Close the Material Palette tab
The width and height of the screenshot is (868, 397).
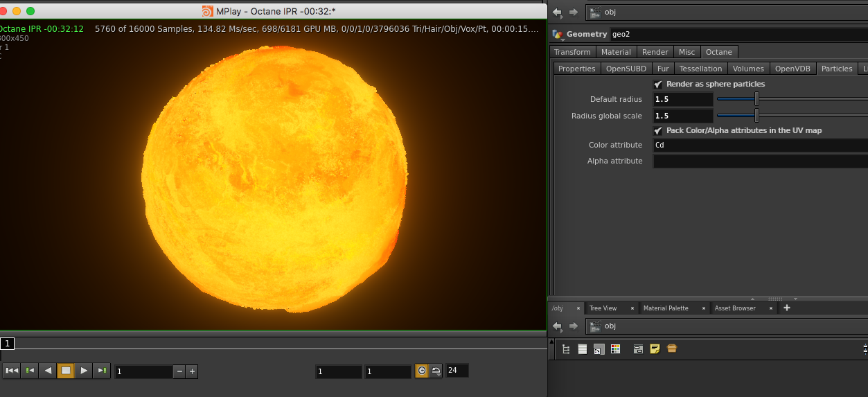pos(703,308)
